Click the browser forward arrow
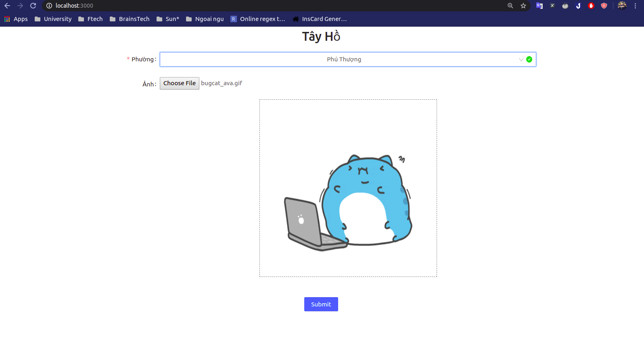The width and height of the screenshot is (644, 348). coord(20,6)
